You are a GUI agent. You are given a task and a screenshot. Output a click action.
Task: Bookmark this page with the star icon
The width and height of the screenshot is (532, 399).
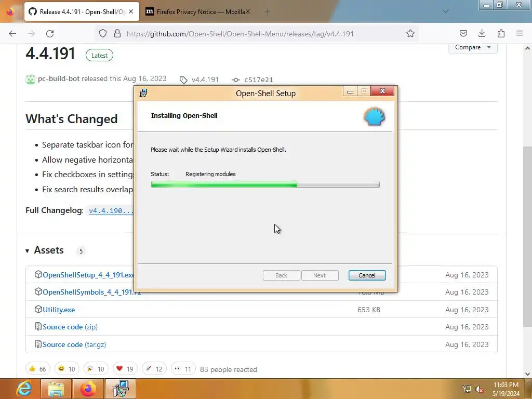[410, 33]
